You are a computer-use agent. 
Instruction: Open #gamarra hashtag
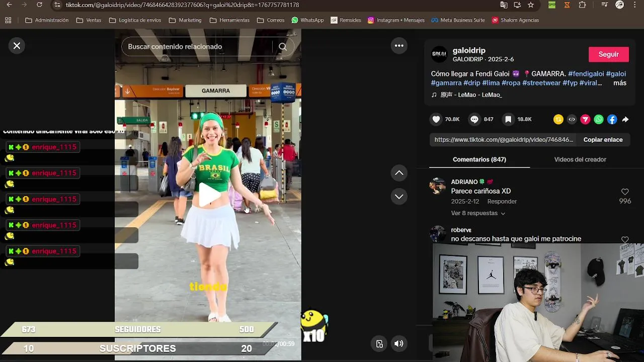(446, 83)
